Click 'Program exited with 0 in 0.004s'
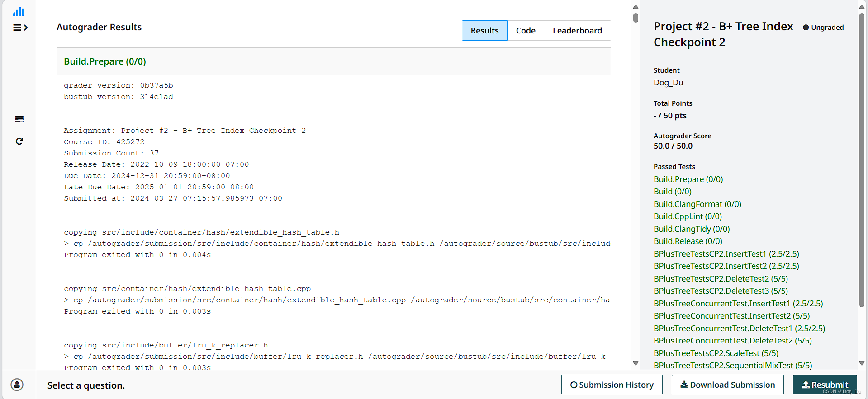This screenshot has height=399, width=868. pyautogui.click(x=138, y=255)
